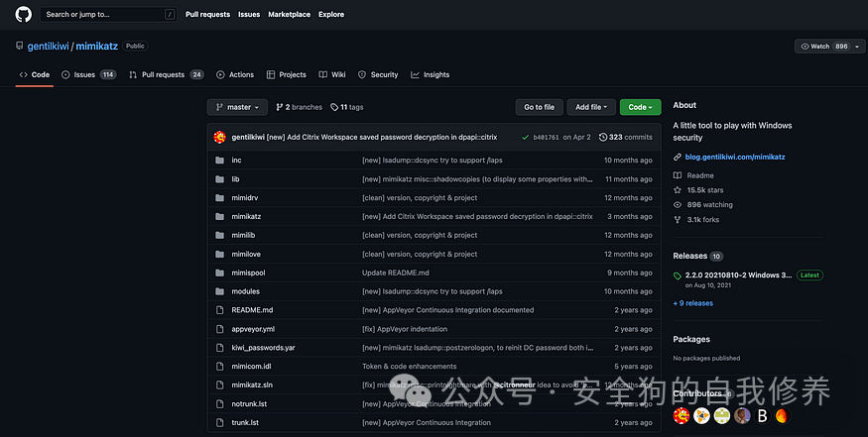Click the kiwi_passwords.yar file icon
This screenshot has width=868, height=437.
tap(220, 348)
